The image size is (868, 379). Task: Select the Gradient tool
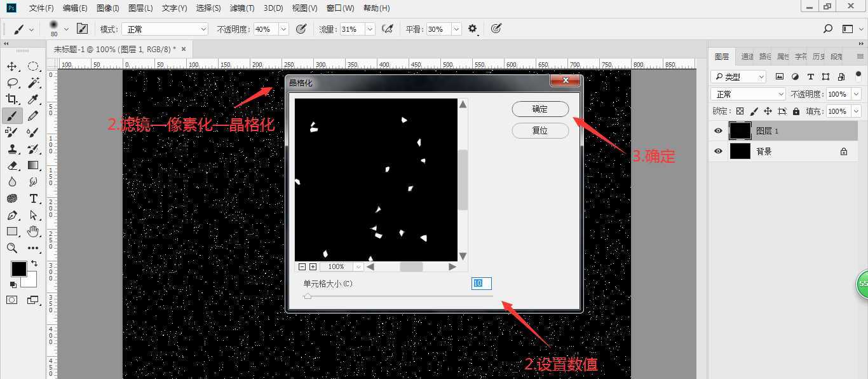(x=33, y=165)
